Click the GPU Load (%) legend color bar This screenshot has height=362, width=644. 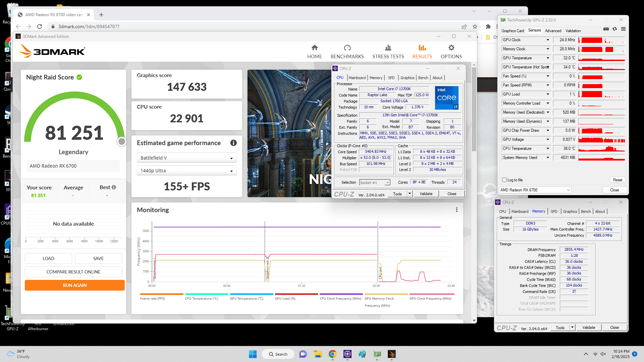click(x=296, y=294)
